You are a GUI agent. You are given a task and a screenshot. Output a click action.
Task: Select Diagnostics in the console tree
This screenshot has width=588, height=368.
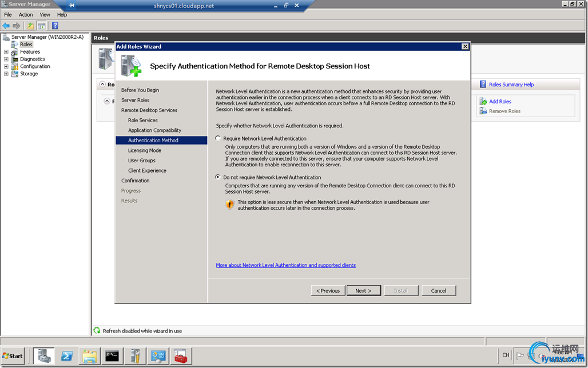pos(33,59)
